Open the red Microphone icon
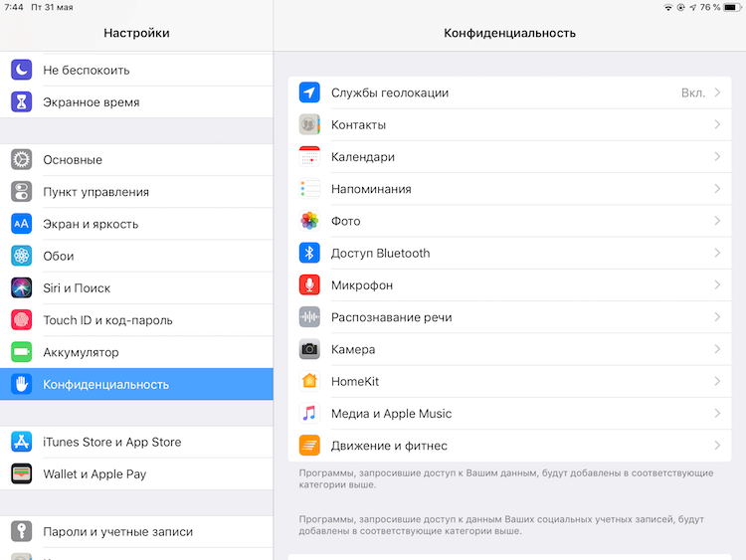Viewport: 746px width, 560px height. tap(309, 285)
